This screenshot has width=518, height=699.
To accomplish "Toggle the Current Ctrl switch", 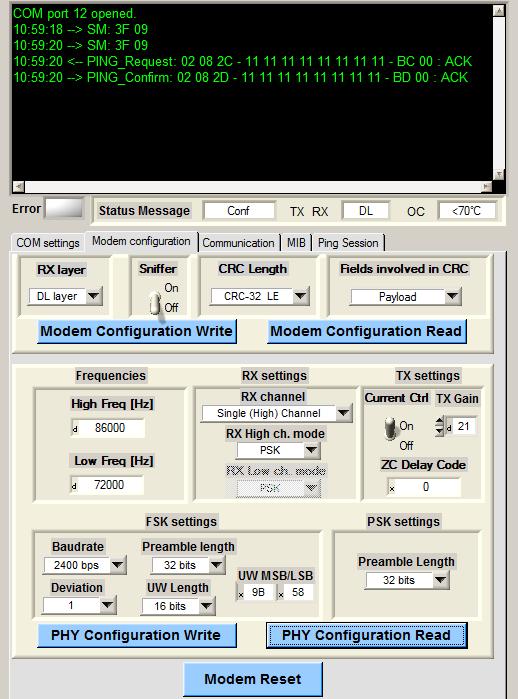I will 390,428.
